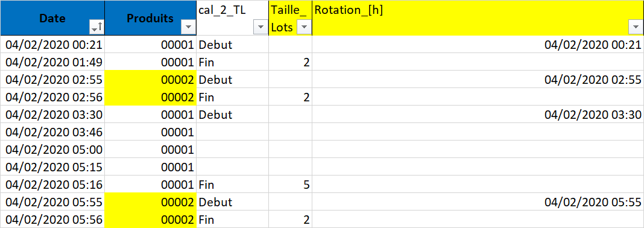Select empty cal_2_TL cell in 03:46 row

click(x=233, y=132)
